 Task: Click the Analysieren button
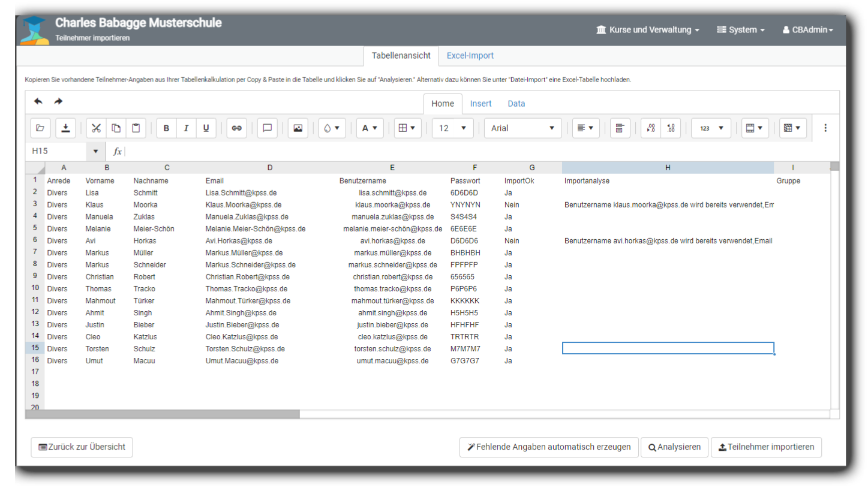point(674,447)
